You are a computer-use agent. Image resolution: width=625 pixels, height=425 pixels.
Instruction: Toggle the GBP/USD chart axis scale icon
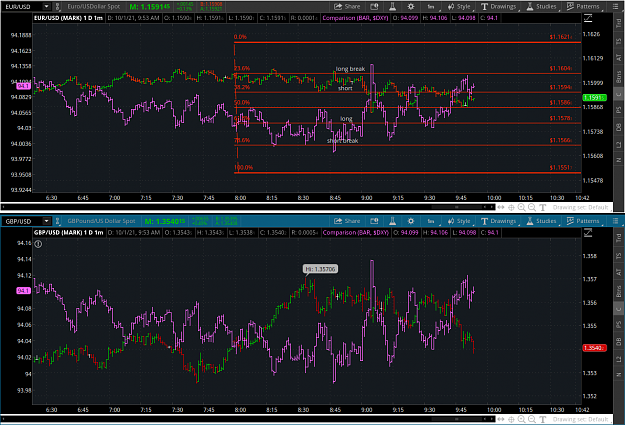coord(588,233)
